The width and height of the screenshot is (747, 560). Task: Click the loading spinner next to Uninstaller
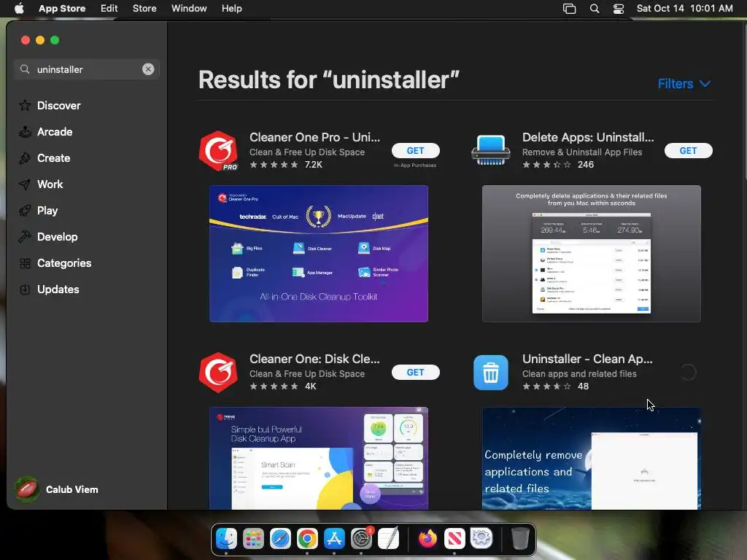coord(688,373)
